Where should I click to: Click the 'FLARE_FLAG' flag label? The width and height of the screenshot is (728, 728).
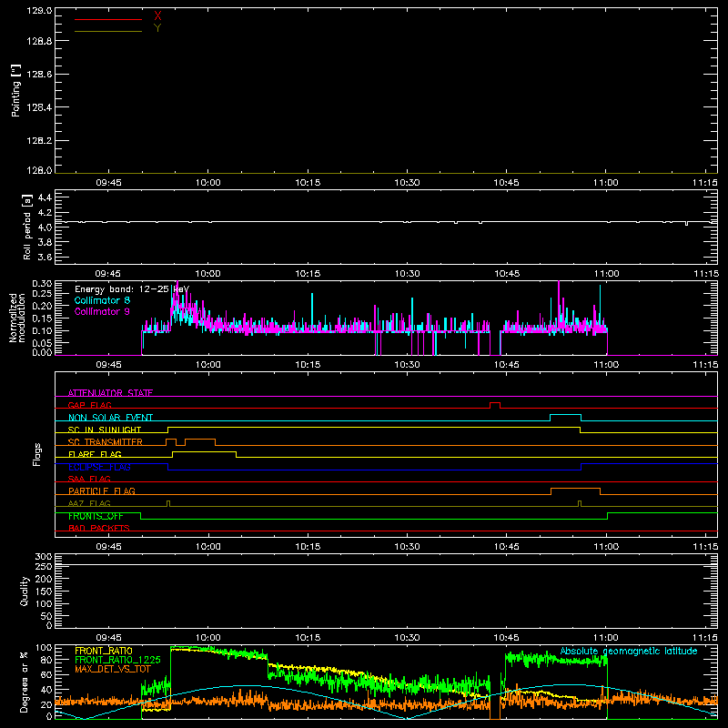(x=95, y=454)
